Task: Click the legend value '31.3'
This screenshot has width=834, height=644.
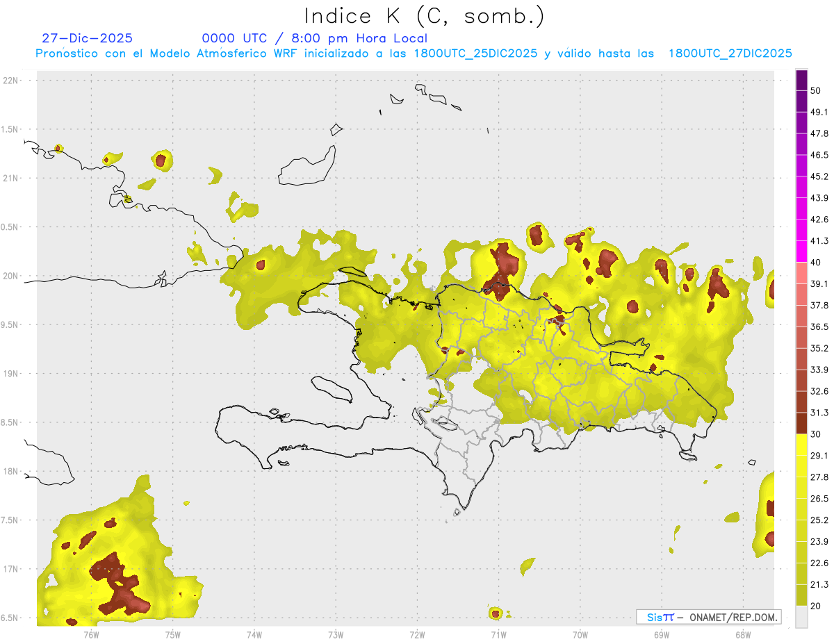Action: (x=819, y=413)
